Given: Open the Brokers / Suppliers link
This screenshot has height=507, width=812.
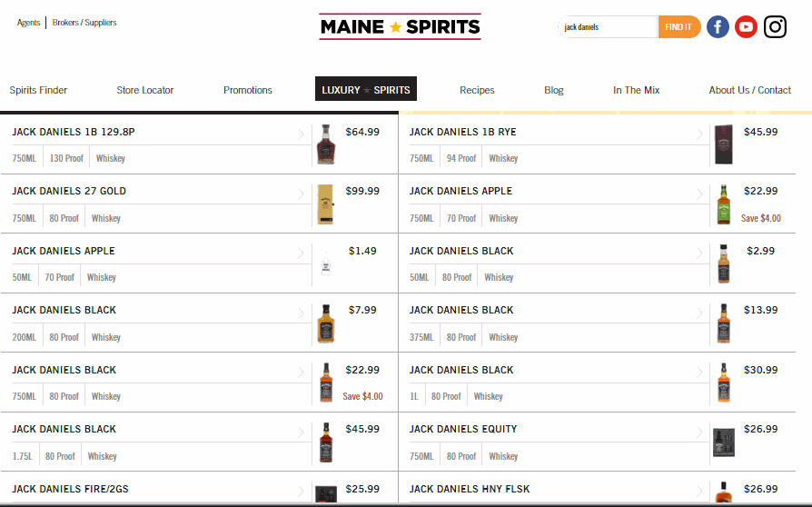Looking at the screenshot, I should [x=84, y=23].
